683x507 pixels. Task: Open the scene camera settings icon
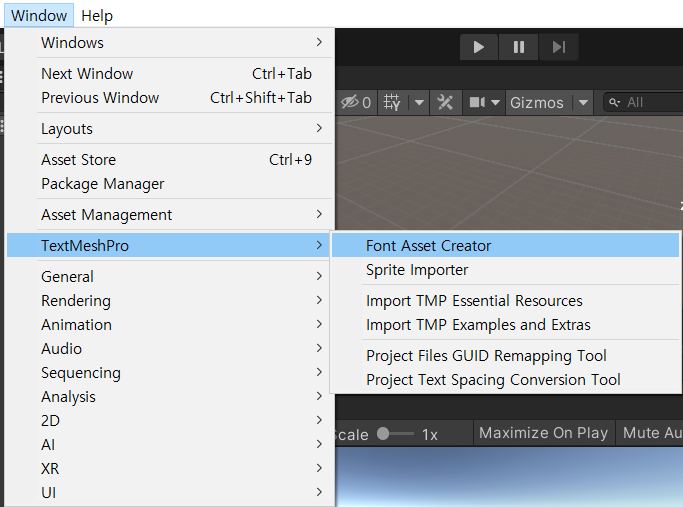[477, 103]
